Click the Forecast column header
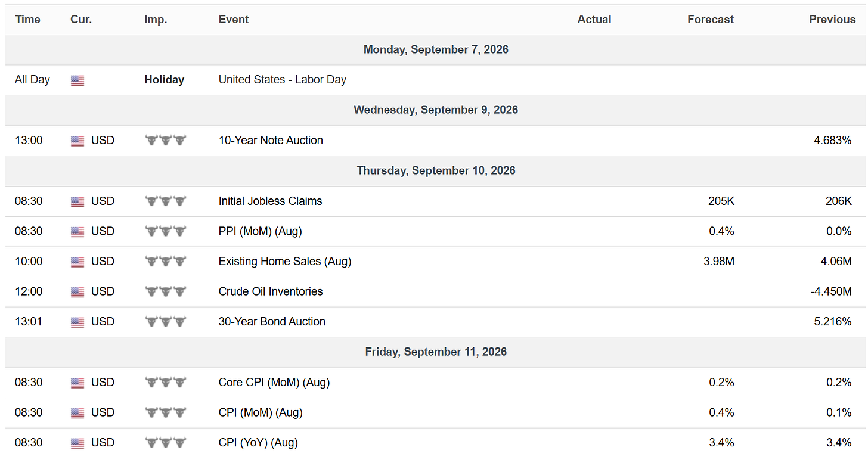Viewport: 868px width, 453px height. click(711, 20)
